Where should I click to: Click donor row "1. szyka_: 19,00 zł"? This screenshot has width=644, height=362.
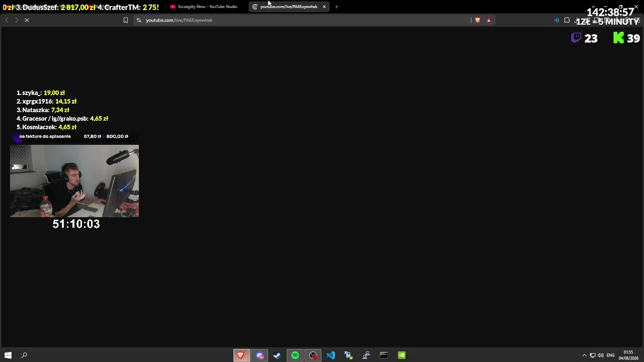click(x=41, y=93)
